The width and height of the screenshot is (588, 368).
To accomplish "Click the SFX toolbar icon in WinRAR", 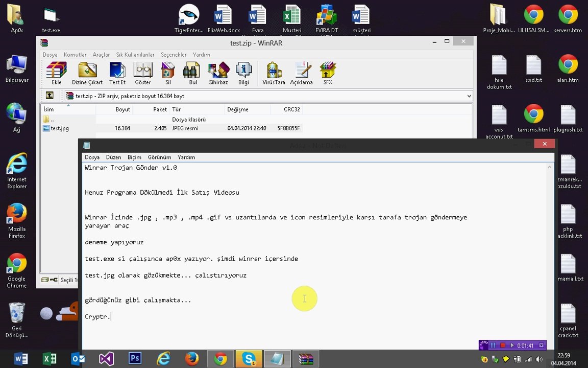I will point(328,73).
